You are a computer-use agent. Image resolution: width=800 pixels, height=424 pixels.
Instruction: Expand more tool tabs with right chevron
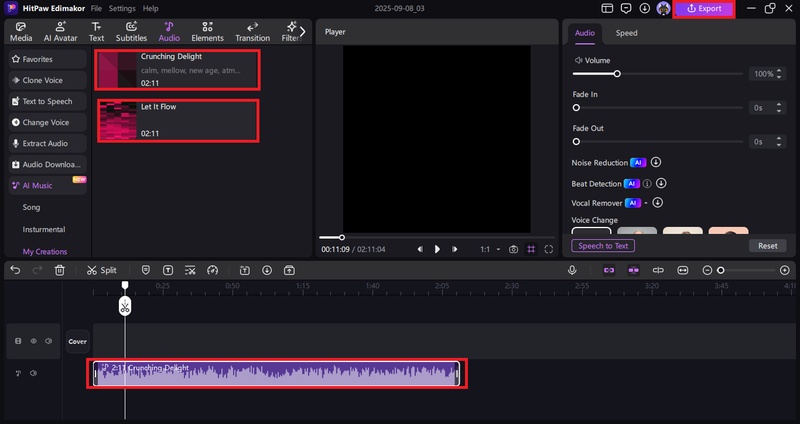[x=303, y=32]
